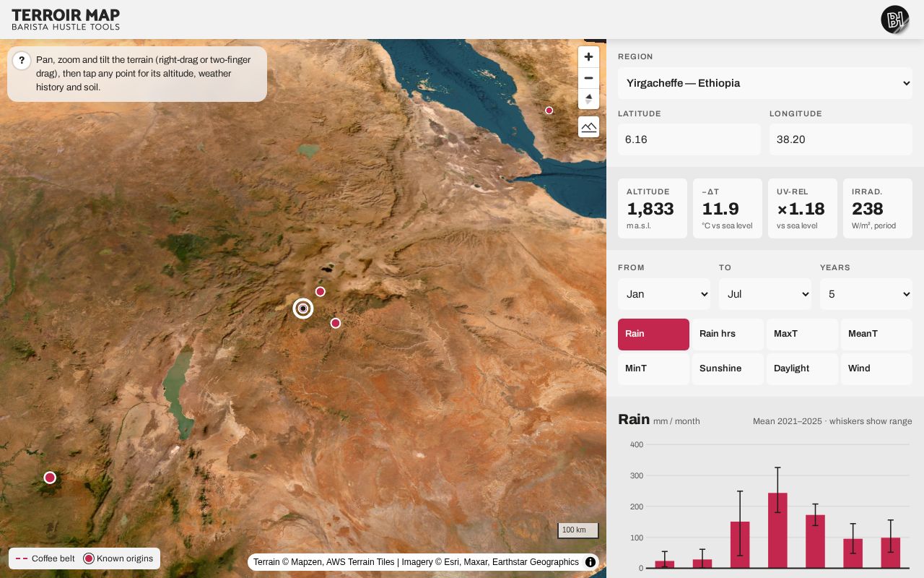Zoom out of the terrain map
The image size is (924, 578).
click(588, 78)
